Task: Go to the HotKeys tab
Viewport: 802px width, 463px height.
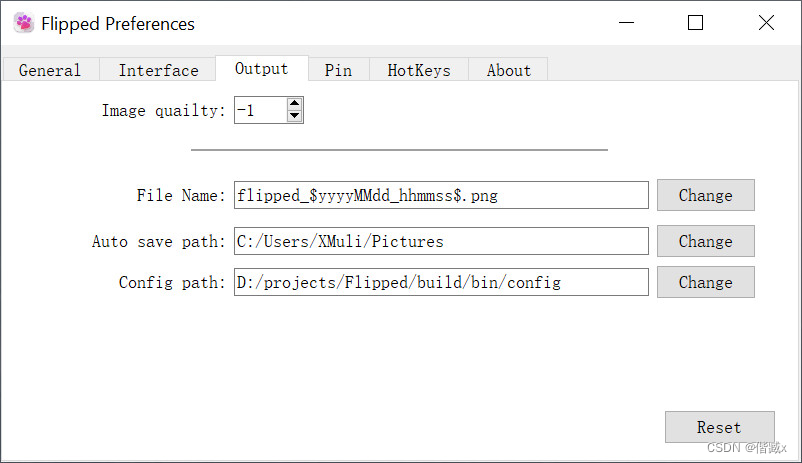Action: [x=419, y=70]
